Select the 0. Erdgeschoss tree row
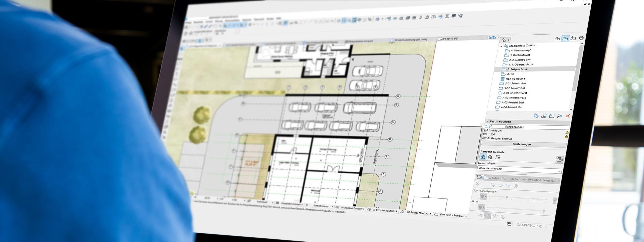The height and width of the screenshot is (242, 644). (x=535, y=69)
